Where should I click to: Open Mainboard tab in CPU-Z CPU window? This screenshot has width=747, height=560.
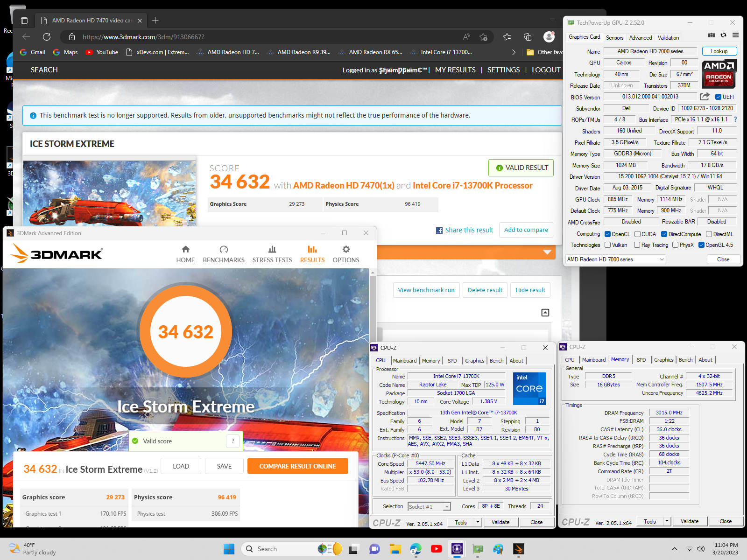point(405,361)
